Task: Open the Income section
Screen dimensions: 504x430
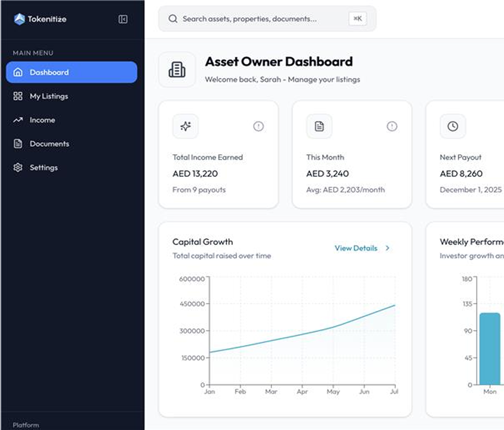Action: 42,120
